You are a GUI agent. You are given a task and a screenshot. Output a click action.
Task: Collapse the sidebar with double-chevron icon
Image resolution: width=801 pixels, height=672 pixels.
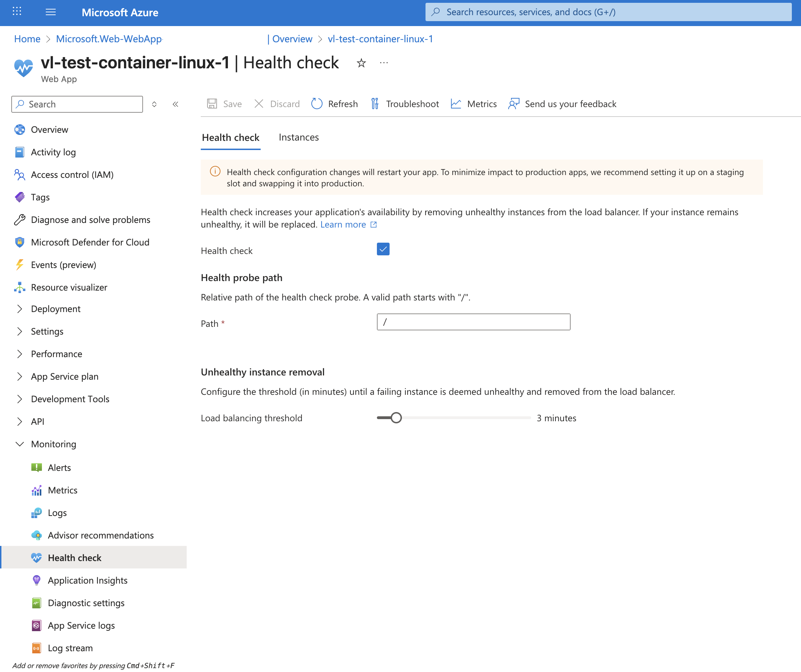[175, 104]
